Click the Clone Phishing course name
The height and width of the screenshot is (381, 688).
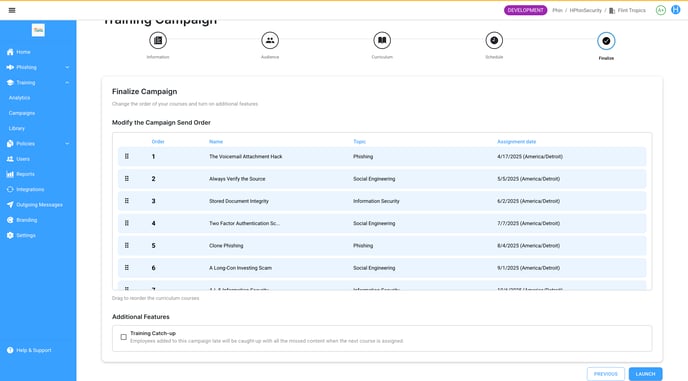coord(226,245)
